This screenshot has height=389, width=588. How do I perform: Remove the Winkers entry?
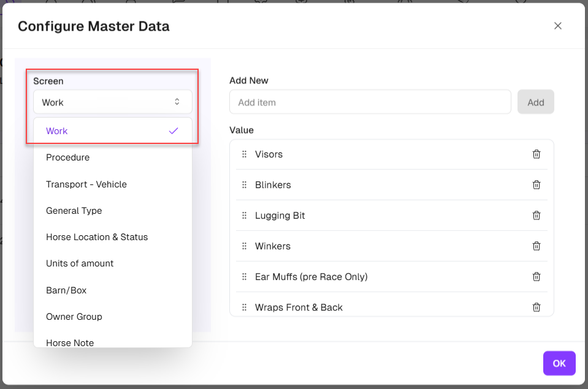[536, 246]
